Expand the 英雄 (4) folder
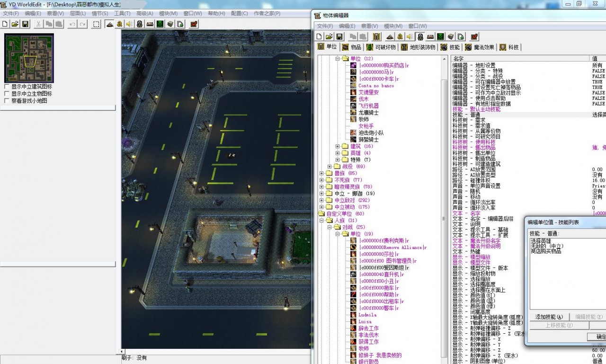606x364 pixels. (x=338, y=153)
